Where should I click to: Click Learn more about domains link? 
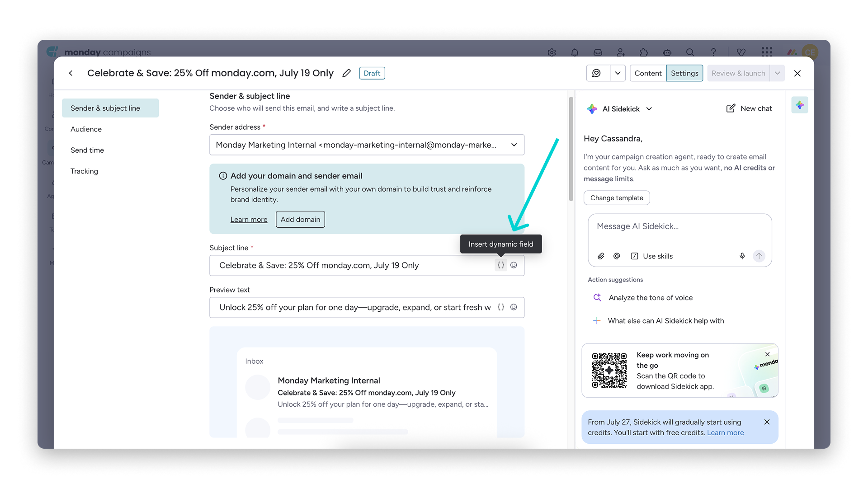click(x=249, y=220)
